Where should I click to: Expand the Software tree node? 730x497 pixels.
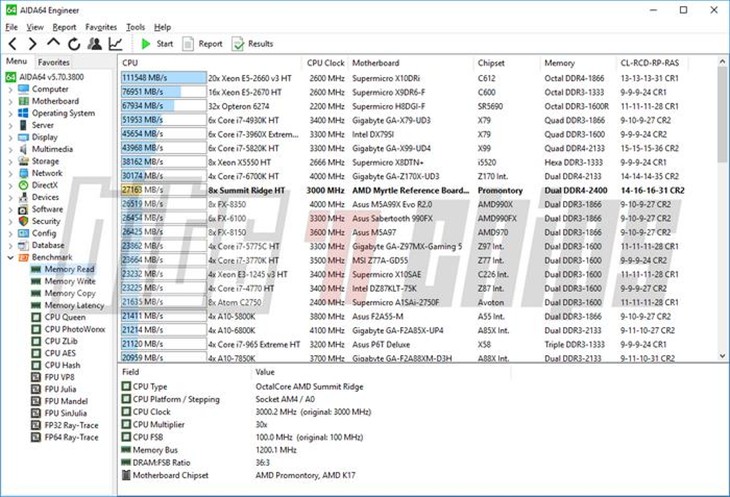(x=11, y=210)
